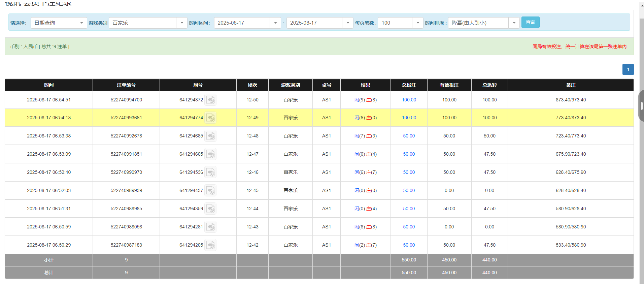The image size is (644, 284).
Task: Open replay icon for round 641294205
Action: point(211,245)
